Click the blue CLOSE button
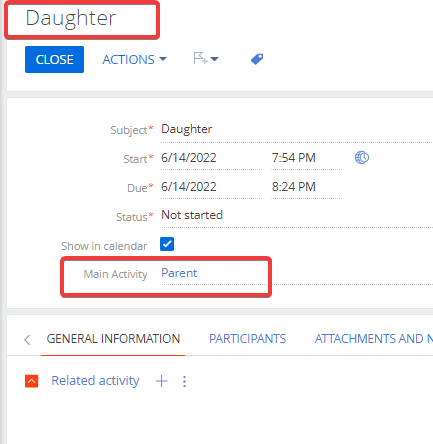This screenshot has height=444, width=433. 54,59
